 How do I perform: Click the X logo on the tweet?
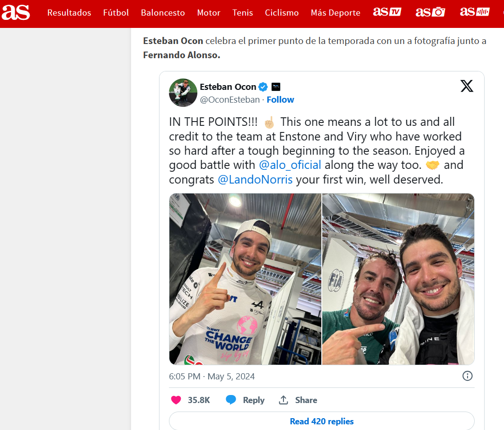pos(467,86)
